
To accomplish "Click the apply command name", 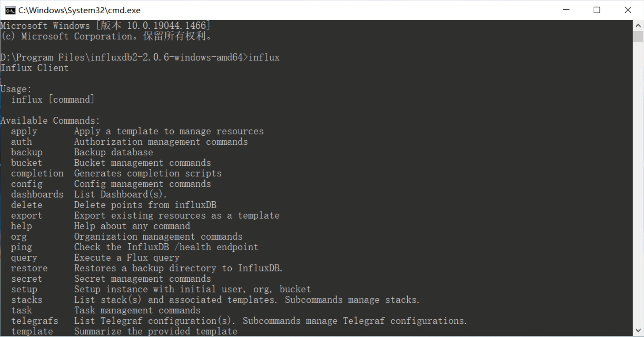I will (x=24, y=132).
